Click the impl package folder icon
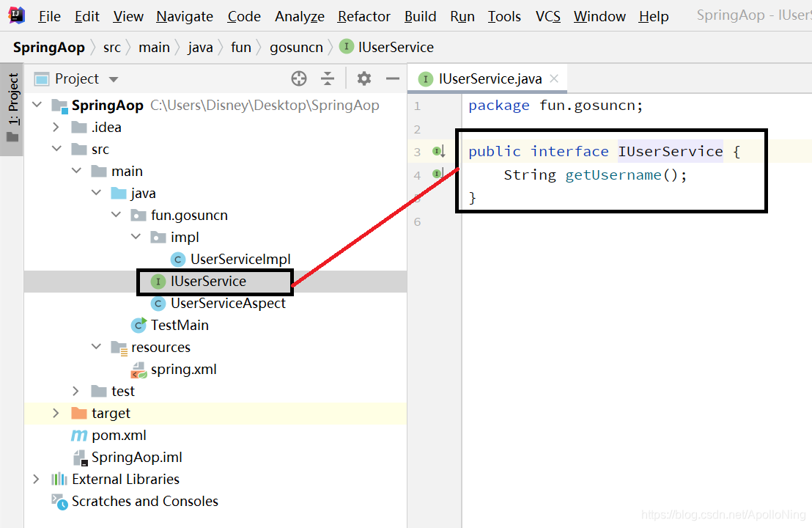 (x=158, y=238)
